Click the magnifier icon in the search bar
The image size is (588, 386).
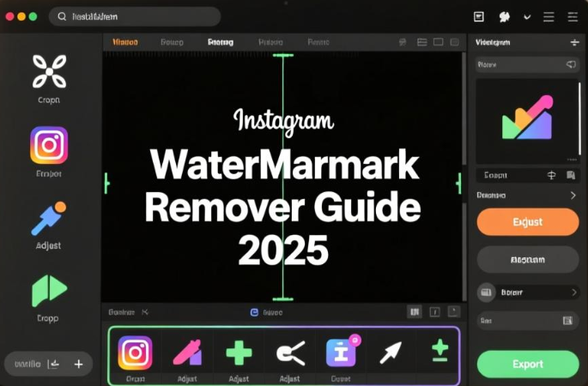tap(62, 16)
